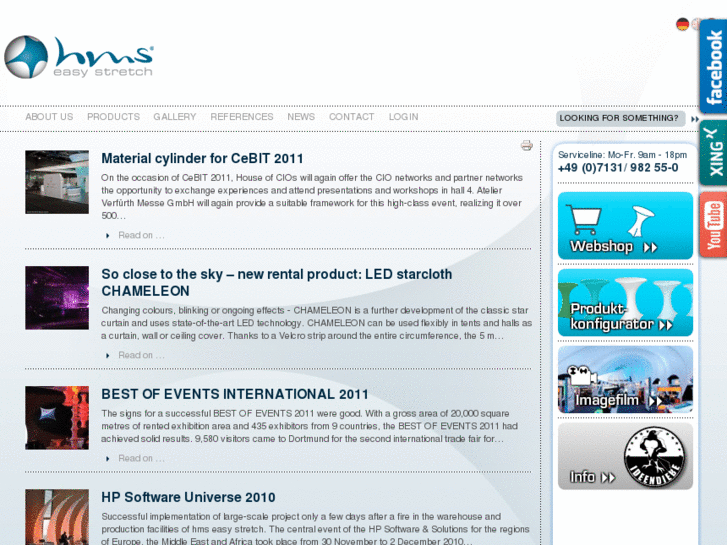727x545 pixels.
Task: Open the LED starcloth CHAMELEON headline
Action: (x=276, y=282)
